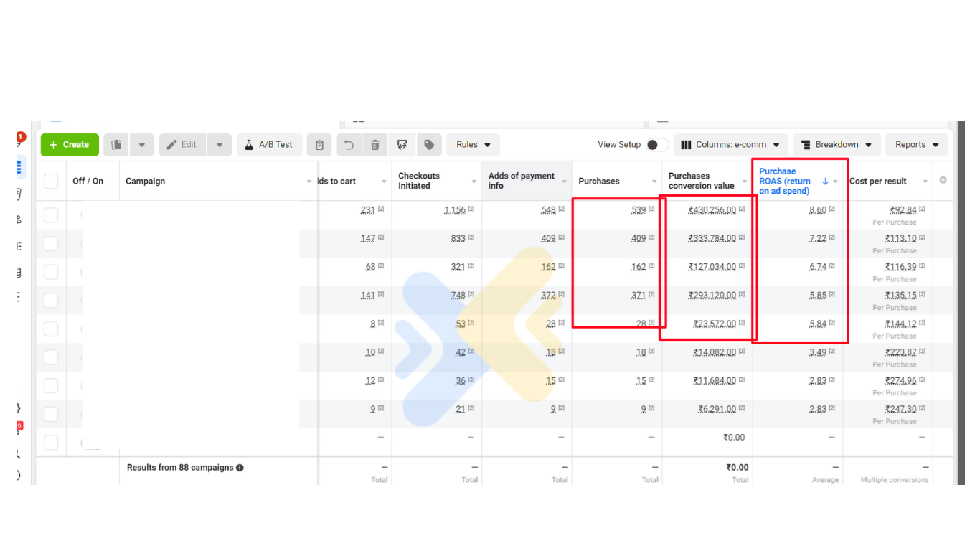Image resolution: width=980 pixels, height=551 pixels.
Task: Click the clipboard paste icon in toolbar
Action: pos(319,145)
